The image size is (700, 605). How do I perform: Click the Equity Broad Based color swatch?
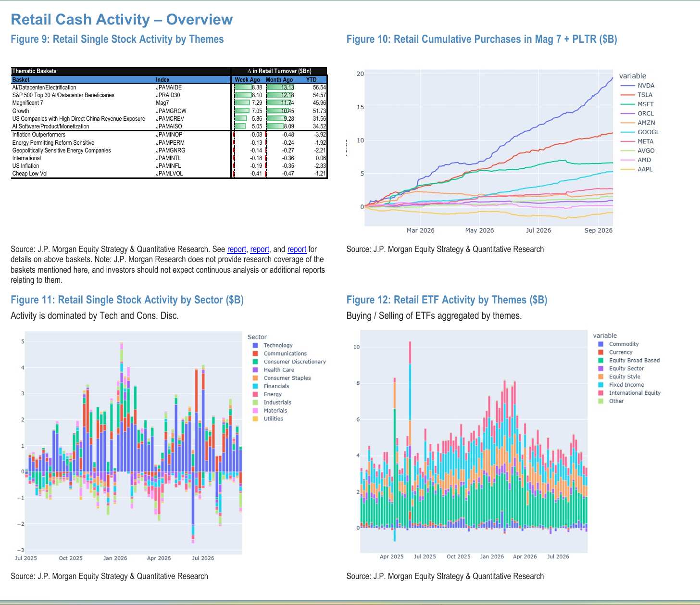(x=601, y=360)
